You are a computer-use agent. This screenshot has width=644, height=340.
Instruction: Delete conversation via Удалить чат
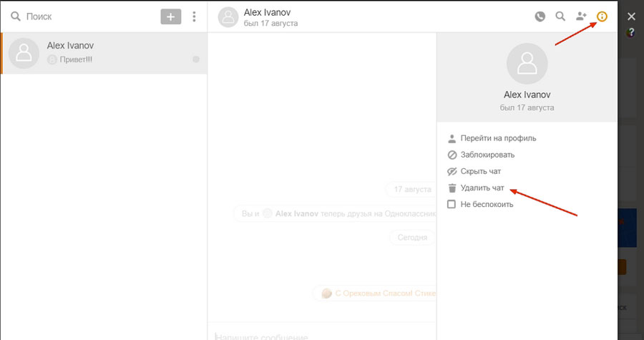pyautogui.click(x=482, y=188)
